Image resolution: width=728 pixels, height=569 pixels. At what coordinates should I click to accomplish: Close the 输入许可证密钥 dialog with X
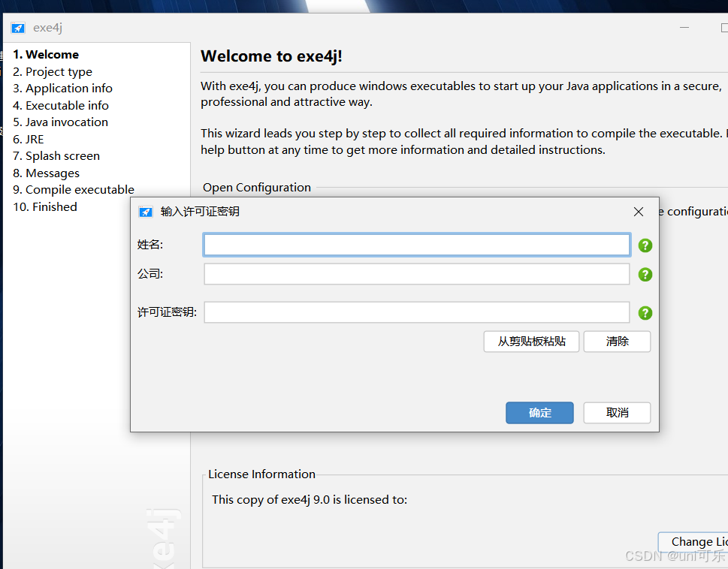click(x=639, y=212)
